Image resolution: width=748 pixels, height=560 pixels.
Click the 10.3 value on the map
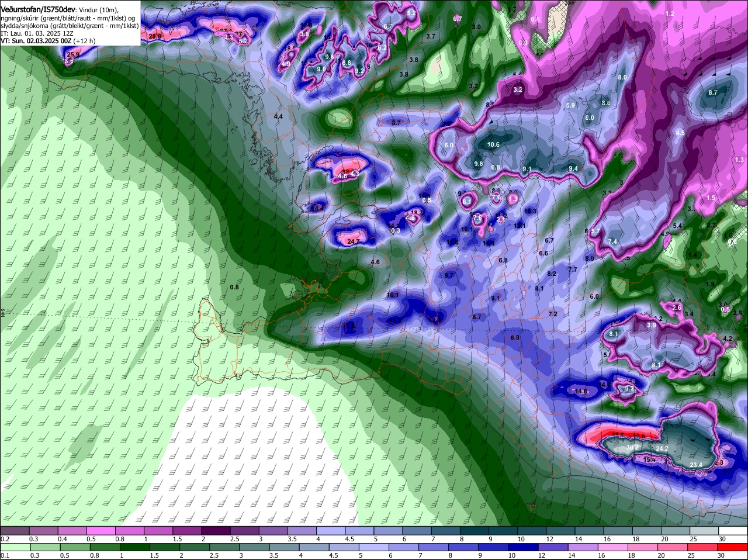click(530, 211)
